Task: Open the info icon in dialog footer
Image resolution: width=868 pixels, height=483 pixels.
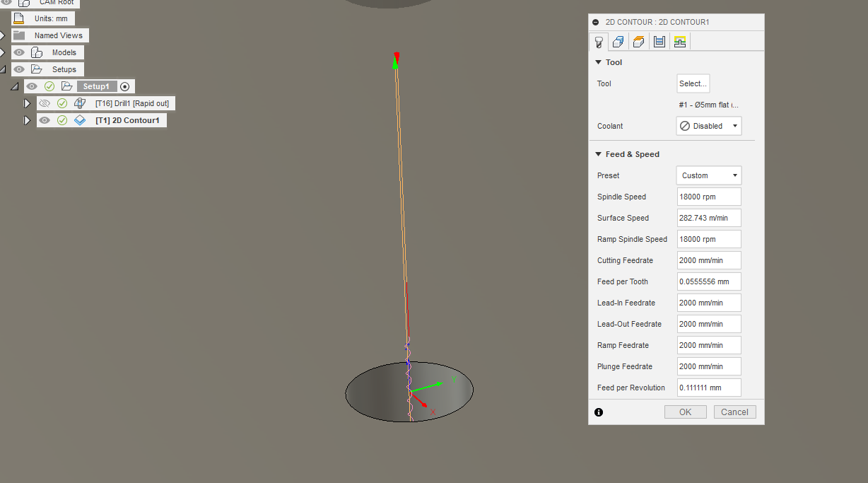Action: [598, 412]
